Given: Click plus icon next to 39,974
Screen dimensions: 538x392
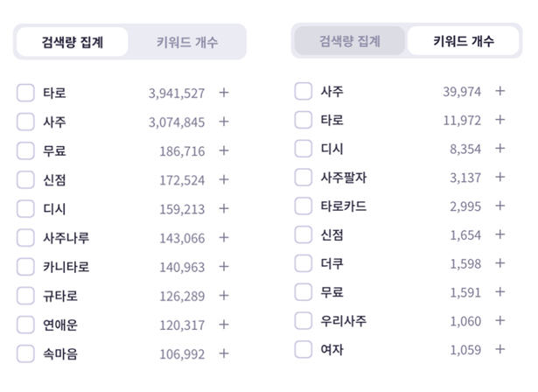Looking at the screenshot, I should click(500, 91).
